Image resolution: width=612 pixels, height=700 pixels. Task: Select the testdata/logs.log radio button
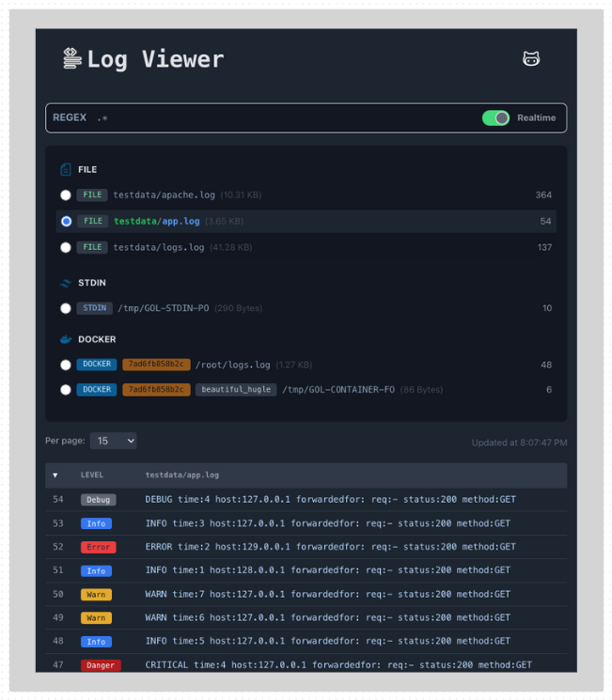(x=66, y=247)
